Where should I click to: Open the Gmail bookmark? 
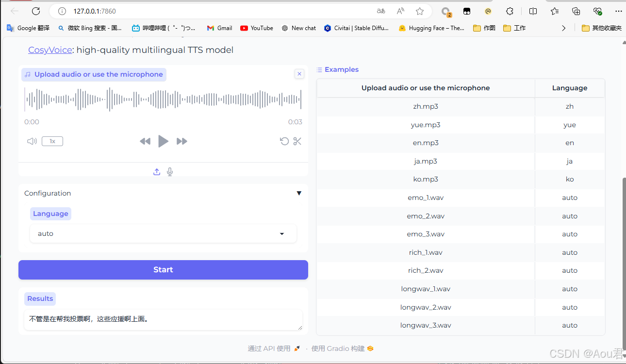(x=219, y=28)
